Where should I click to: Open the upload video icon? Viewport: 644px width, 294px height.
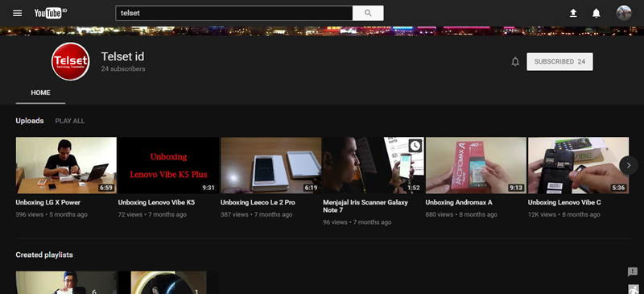pos(573,13)
